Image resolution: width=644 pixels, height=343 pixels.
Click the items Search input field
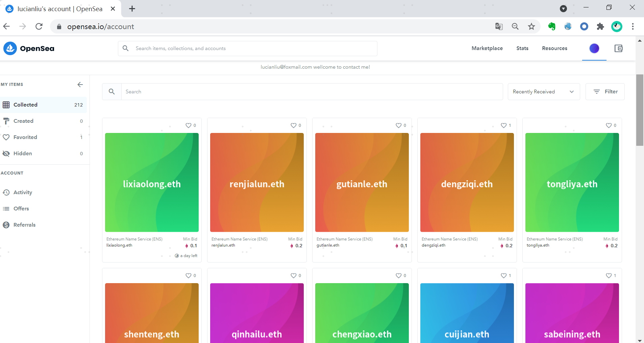311,92
